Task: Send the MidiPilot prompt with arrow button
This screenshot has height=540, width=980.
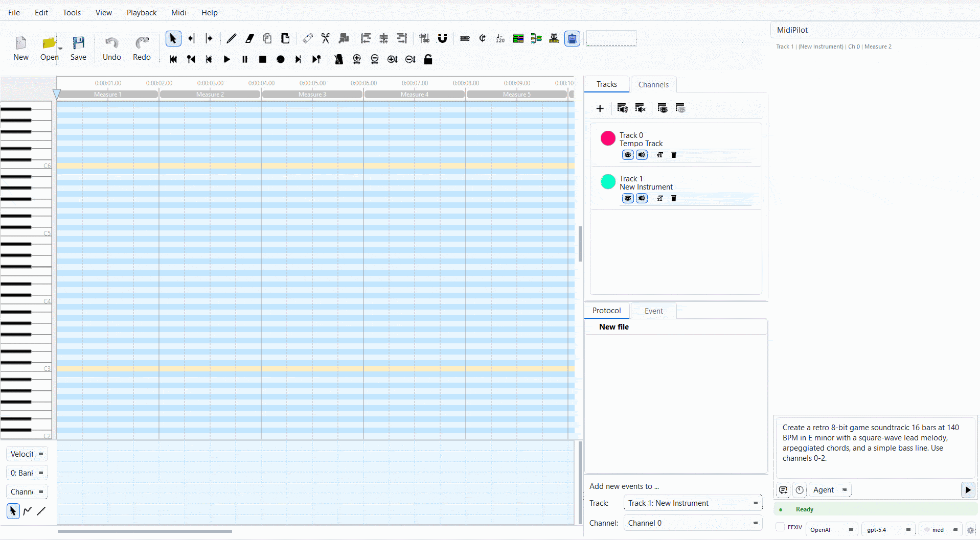Action: (x=968, y=490)
